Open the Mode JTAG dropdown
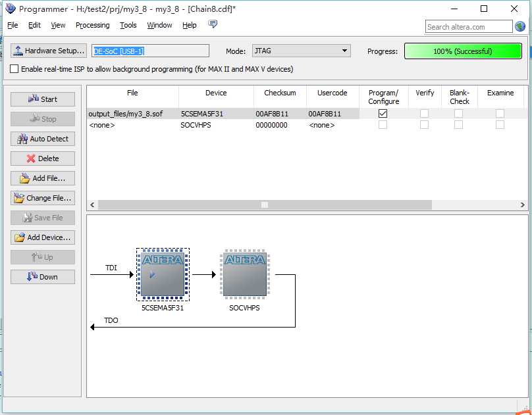 [302, 51]
